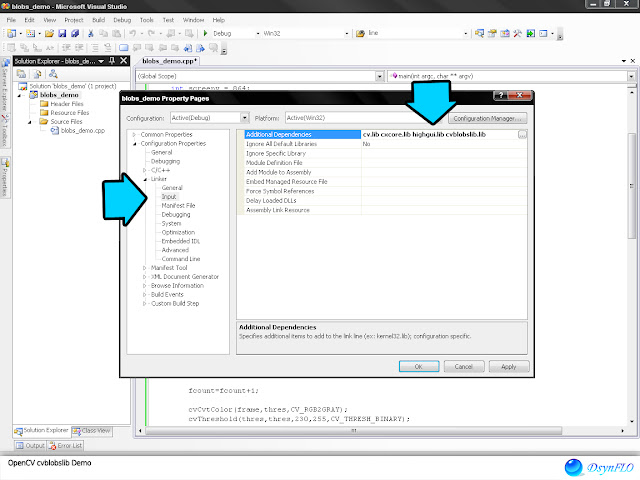640x480 pixels.
Task: Click the New Project toolbar icon
Action: coord(11,33)
